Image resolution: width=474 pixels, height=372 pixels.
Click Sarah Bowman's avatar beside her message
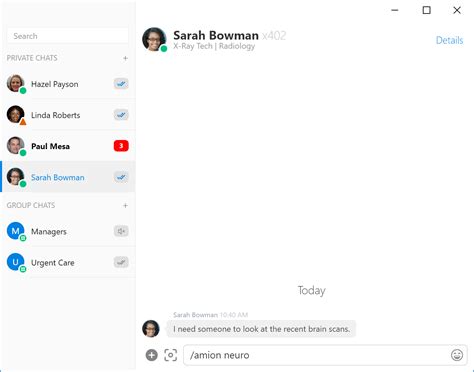coord(151,329)
